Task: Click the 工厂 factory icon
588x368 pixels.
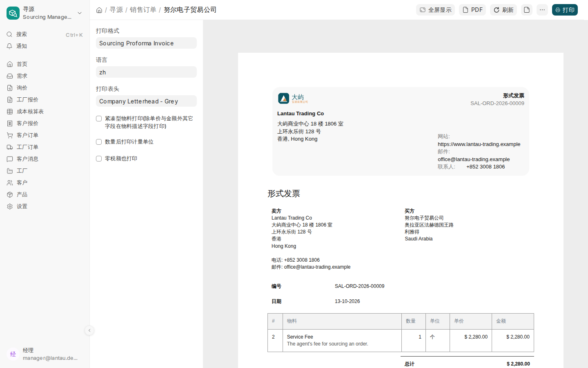Action: 10,171
